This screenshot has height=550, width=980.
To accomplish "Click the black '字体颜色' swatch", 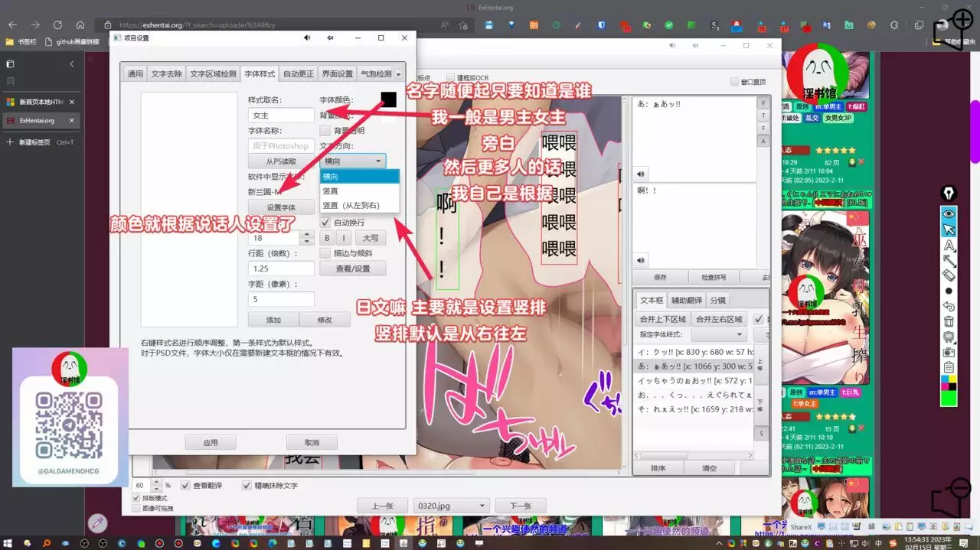I will coord(389,99).
